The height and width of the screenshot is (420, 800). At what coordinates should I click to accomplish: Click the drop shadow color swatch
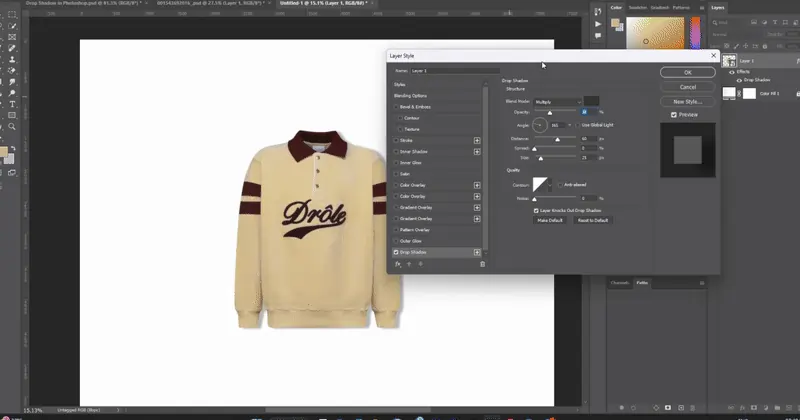(591, 101)
